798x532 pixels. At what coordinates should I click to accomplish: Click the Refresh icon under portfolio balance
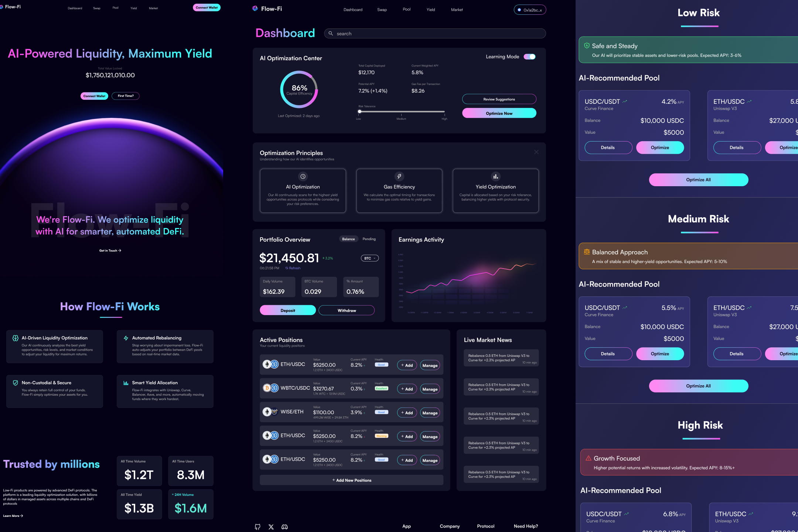coord(287,268)
